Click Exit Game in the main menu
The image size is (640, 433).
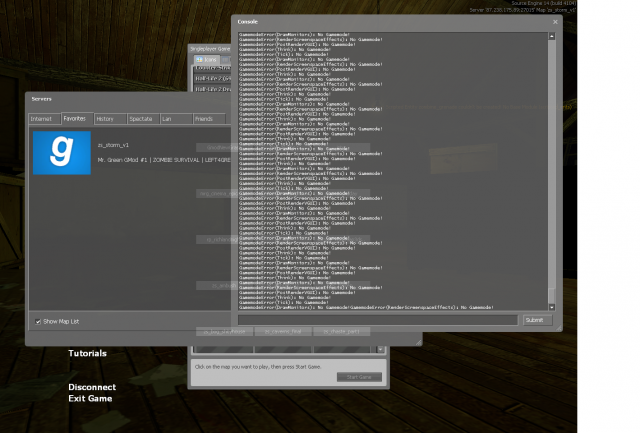(90, 399)
